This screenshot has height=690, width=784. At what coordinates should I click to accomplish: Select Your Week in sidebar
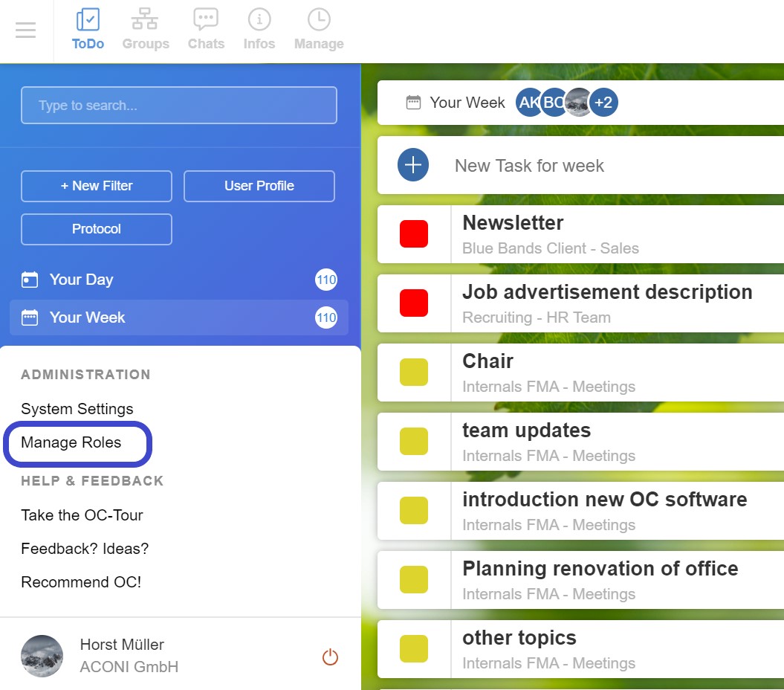pyautogui.click(x=179, y=317)
